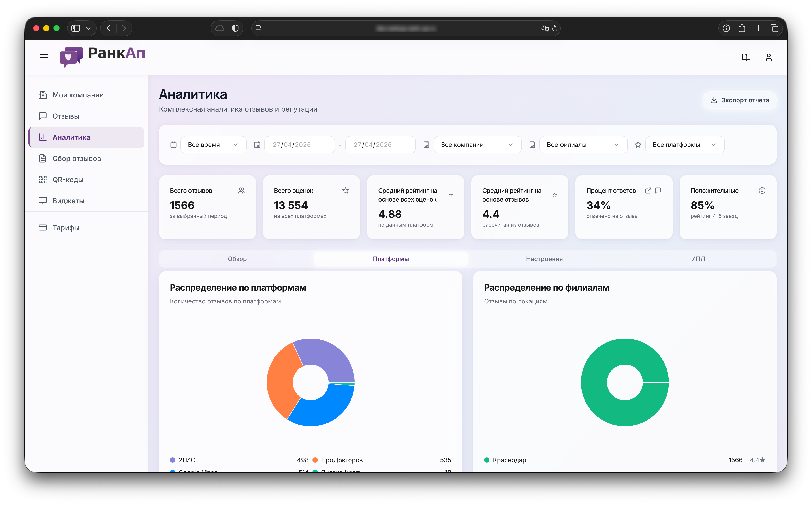Image resolution: width=812 pixels, height=505 pixels.
Task: Open Виджеты section
Action: click(x=86, y=201)
